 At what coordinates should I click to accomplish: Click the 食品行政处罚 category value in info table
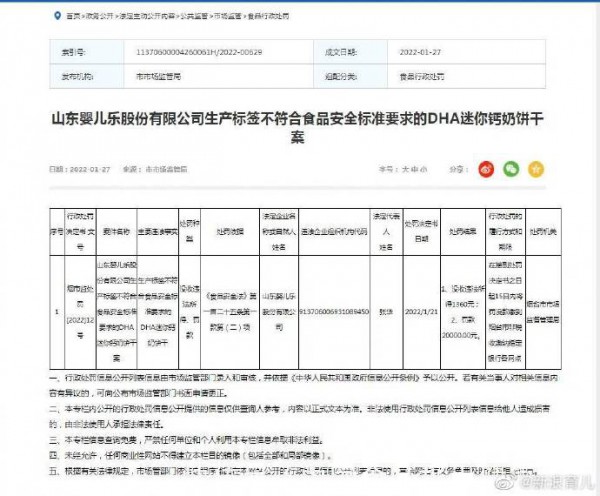coord(422,77)
